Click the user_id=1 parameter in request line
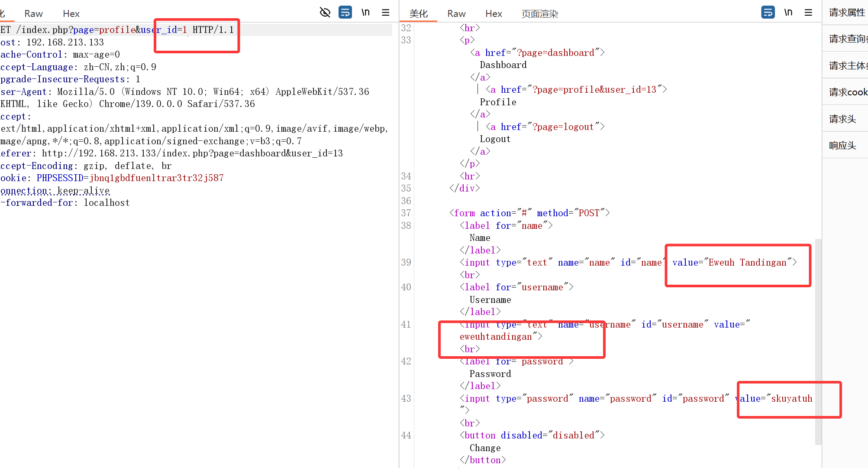The width and height of the screenshot is (868, 468). 164,29
